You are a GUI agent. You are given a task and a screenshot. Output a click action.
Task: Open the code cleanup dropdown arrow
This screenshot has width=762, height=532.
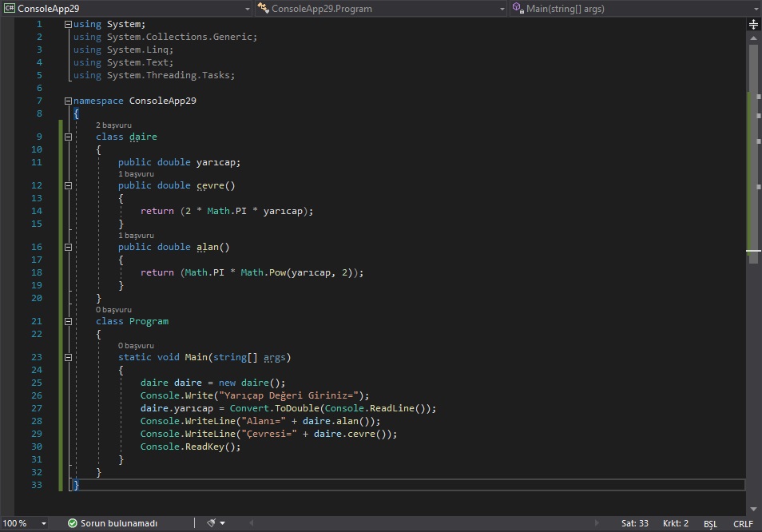click(x=223, y=523)
